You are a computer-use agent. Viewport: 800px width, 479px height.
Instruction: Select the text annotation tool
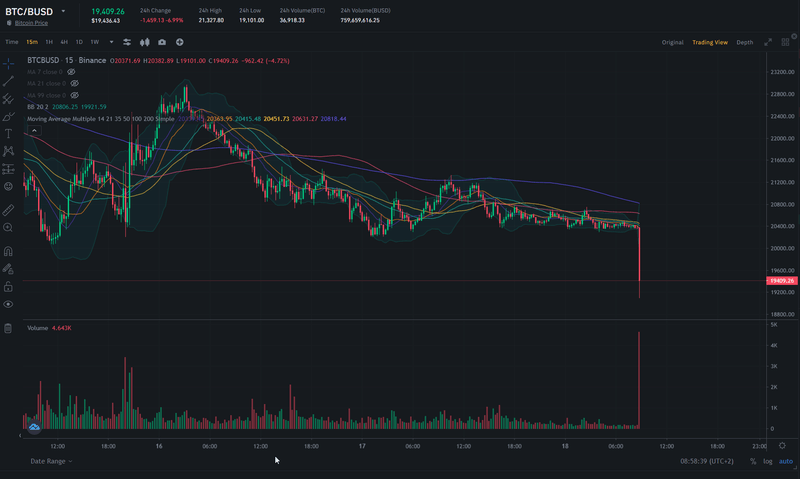(8, 133)
